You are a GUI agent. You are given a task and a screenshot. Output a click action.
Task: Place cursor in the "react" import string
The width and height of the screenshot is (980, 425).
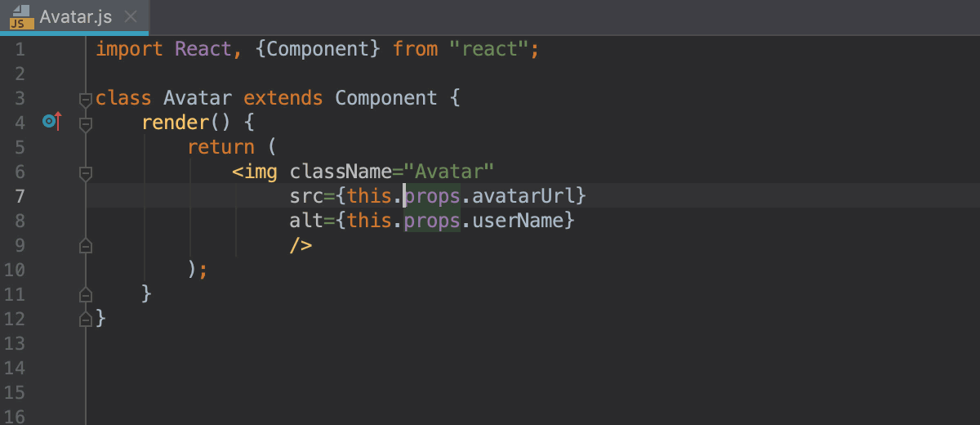click(489, 49)
